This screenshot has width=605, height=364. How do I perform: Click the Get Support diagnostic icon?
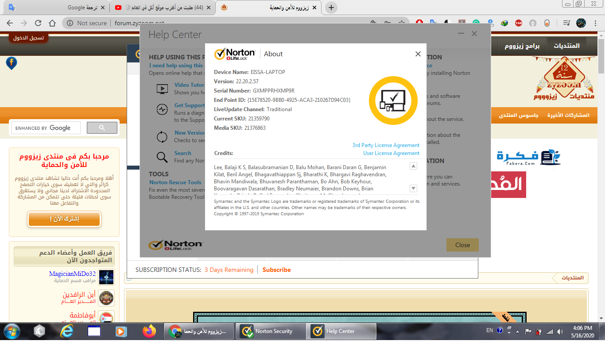[162, 109]
